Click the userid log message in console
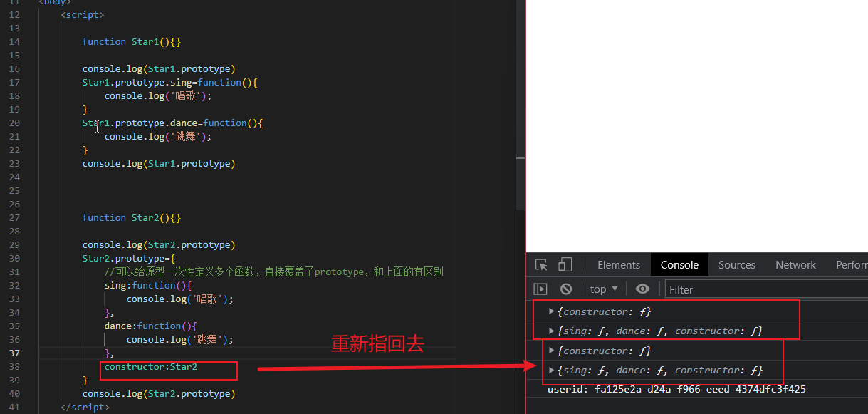The image size is (868, 414). 676,389
